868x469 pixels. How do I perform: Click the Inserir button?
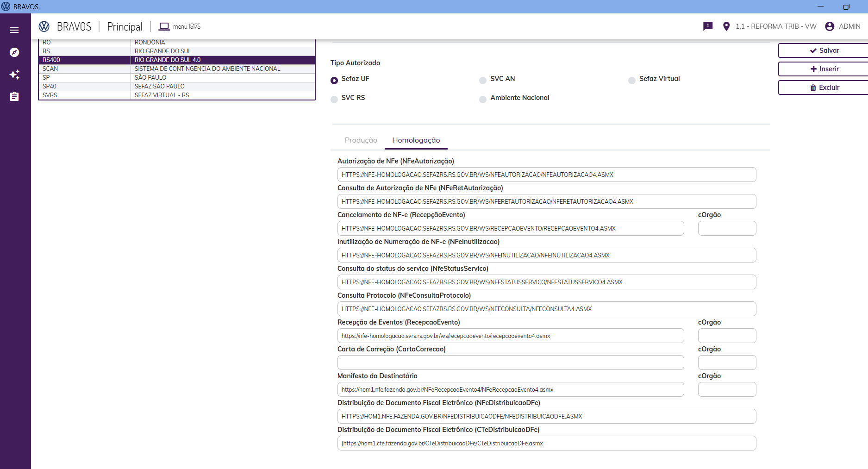[x=823, y=69]
